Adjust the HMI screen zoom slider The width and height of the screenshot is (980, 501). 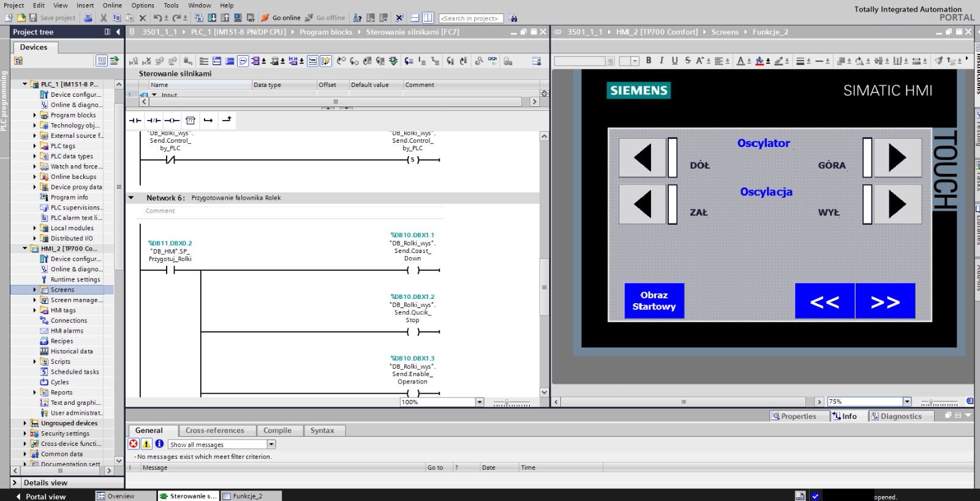coord(930,402)
